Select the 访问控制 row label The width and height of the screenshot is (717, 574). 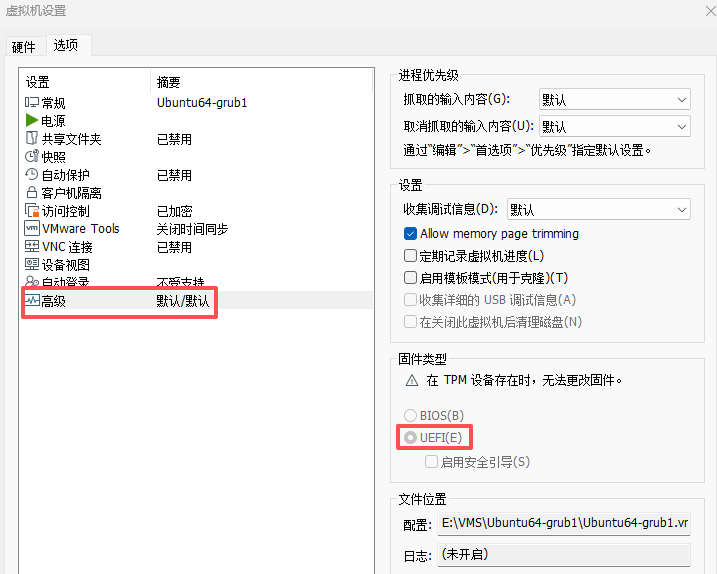coord(65,211)
